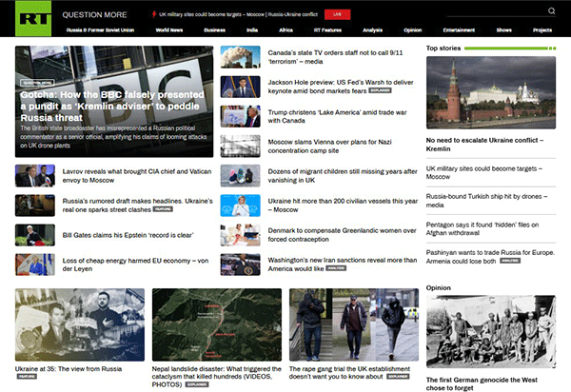571x392 pixels.
Task: Open Pashinyan wants to trade Russia article
Action: pyautogui.click(x=490, y=257)
